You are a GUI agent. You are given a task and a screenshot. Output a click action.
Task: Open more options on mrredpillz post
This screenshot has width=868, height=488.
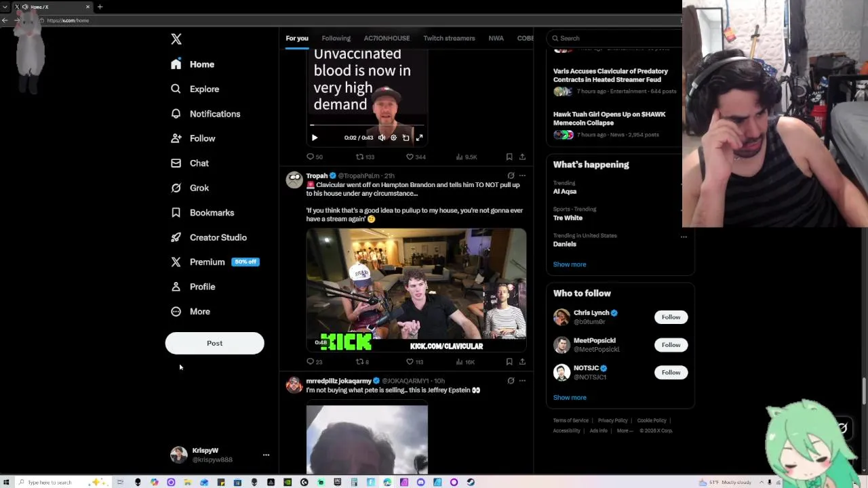click(x=522, y=381)
